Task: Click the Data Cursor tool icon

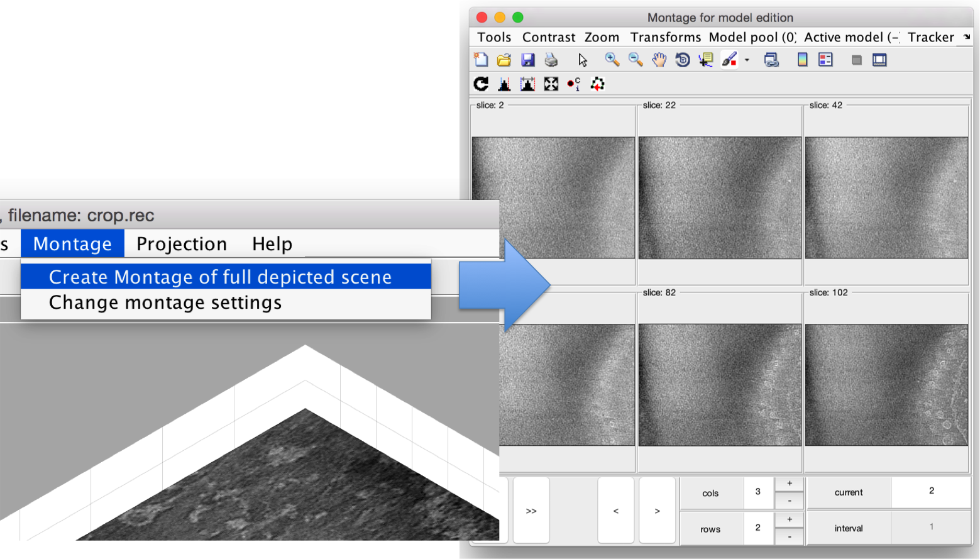Action: (x=706, y=60)
